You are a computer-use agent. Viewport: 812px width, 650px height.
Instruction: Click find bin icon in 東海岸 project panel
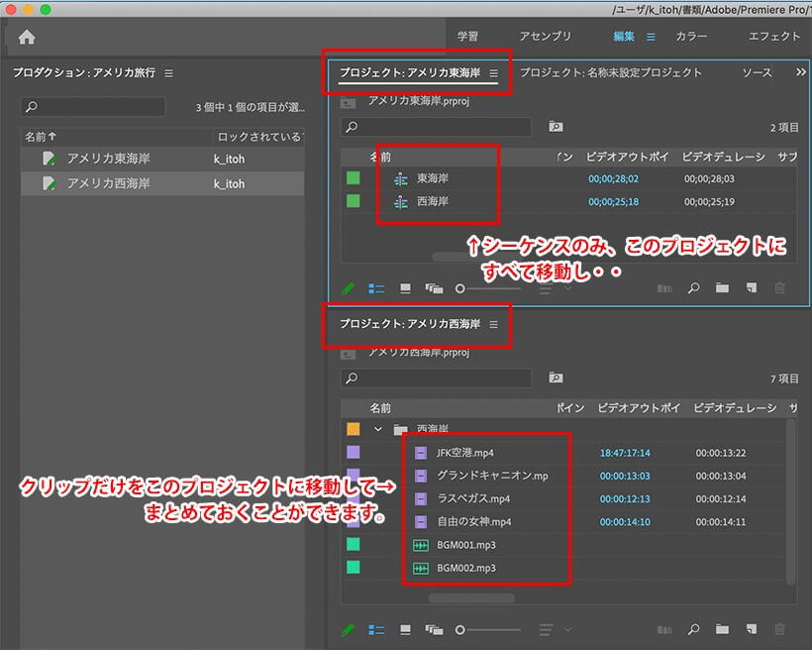(x=556, y=127)
